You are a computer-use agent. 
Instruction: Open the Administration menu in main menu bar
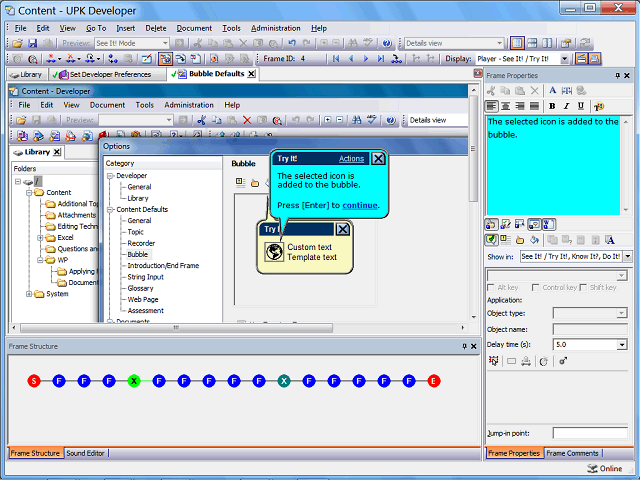[x=276, y=28]
